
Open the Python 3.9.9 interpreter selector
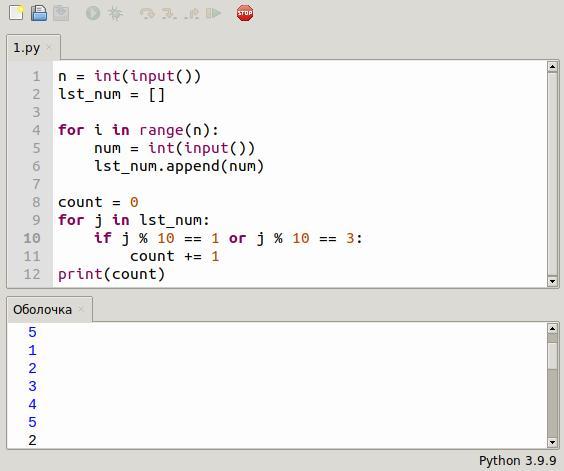click(x=518, y=461)
